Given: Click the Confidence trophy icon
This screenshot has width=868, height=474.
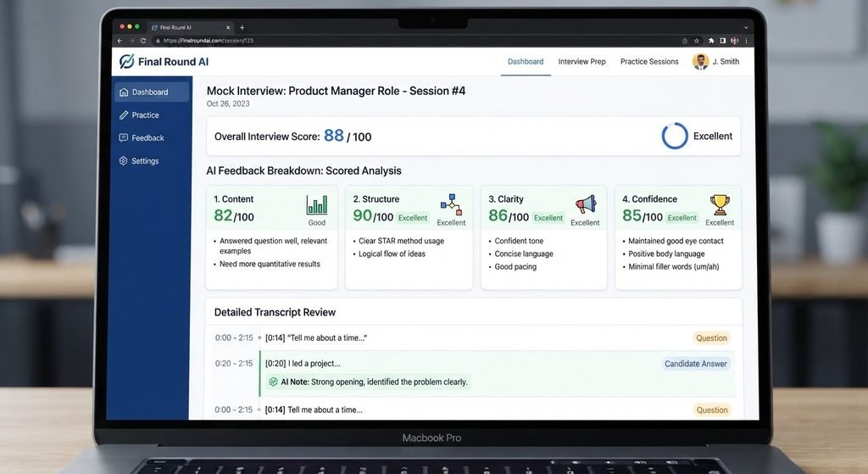Looking at the screenshot, I should tap(720, 205).
